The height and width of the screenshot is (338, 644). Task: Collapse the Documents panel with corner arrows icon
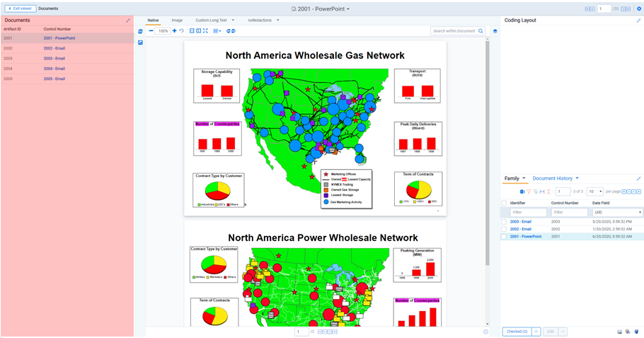click(x=128, y=20)
